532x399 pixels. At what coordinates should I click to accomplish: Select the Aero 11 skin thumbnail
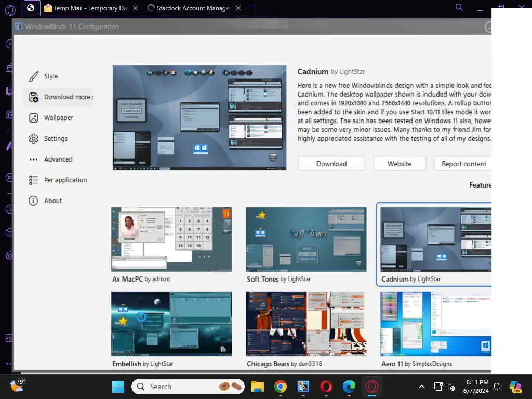[436, 324]
